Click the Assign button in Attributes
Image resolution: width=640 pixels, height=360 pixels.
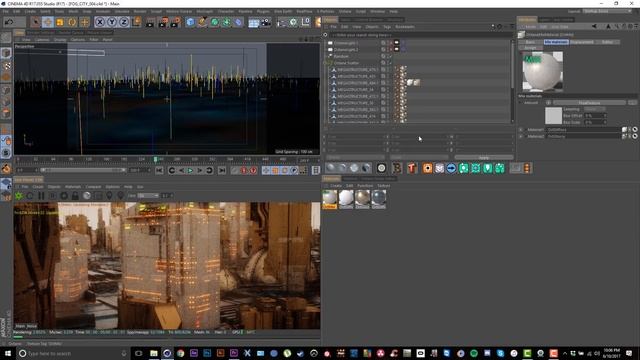coord(531,48)
